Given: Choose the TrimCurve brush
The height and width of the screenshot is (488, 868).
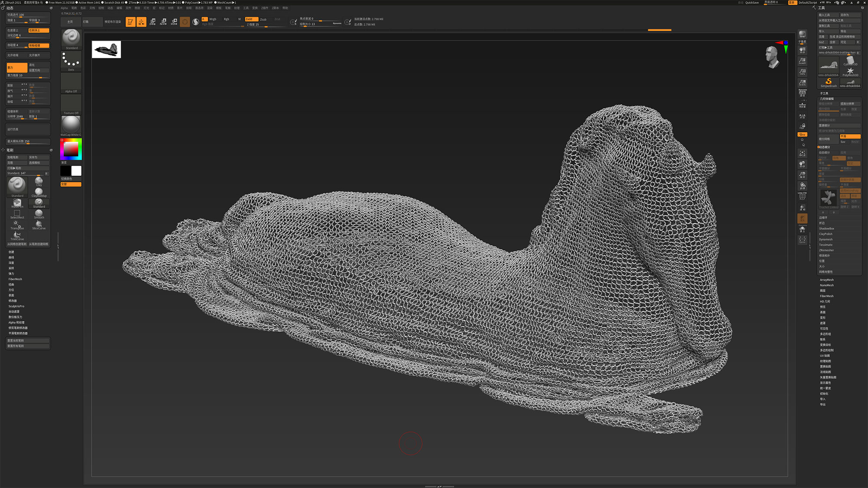Looking at the screenshot, I should click(17, 236).
